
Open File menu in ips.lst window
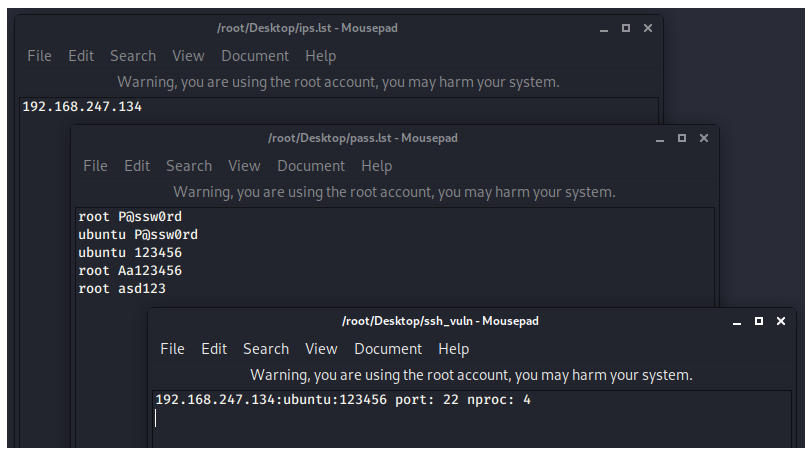pyautogui.click(x=39, y=56)
